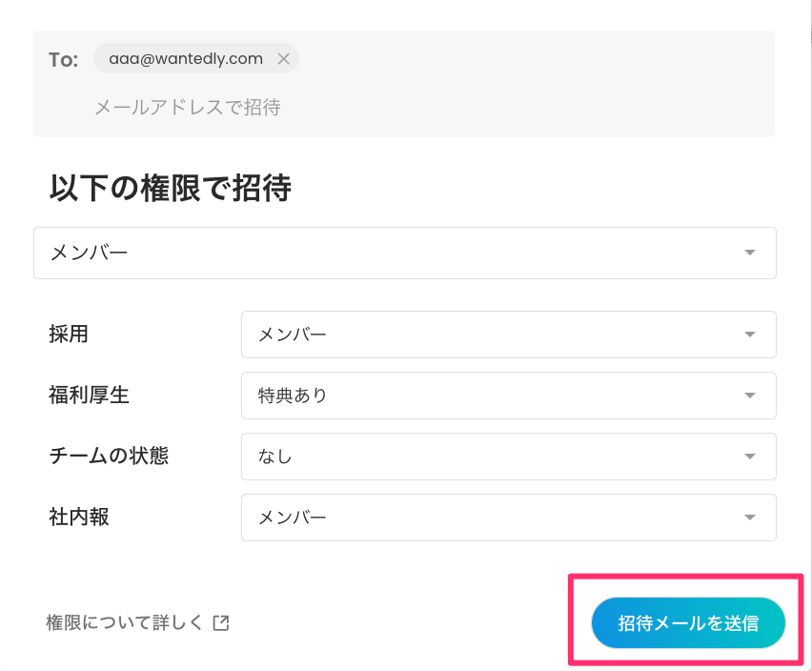Viewport: 812px width, 671px height.
Task: Expand the 採用 permission dropdown
Action: coord(496,335)
